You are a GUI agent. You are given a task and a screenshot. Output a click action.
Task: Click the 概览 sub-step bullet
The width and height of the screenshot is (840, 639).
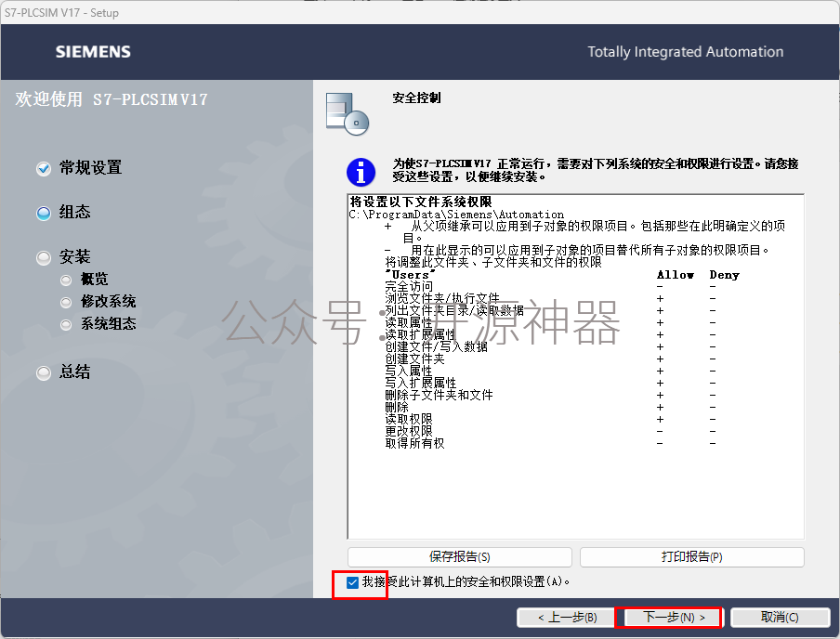pos(66,280)
